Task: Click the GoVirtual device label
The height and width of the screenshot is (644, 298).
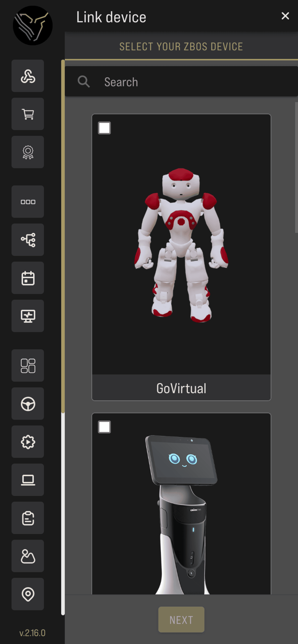Action: (x=181, y=388)
